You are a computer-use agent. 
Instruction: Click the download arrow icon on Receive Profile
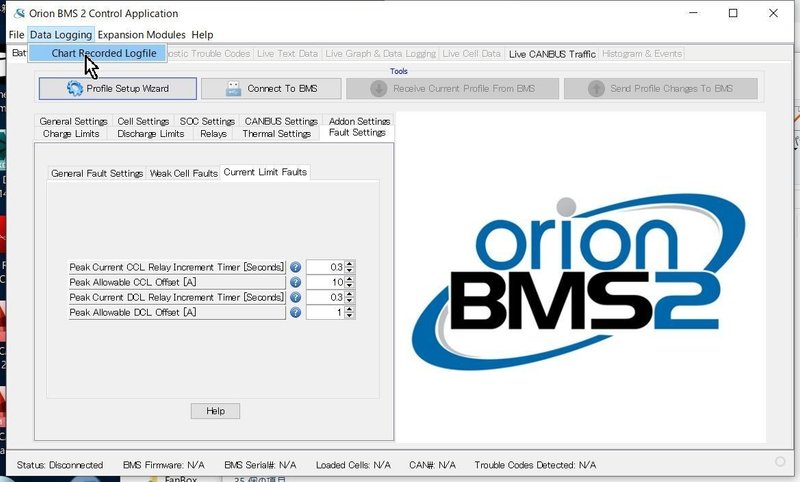[x=379, y=89]
